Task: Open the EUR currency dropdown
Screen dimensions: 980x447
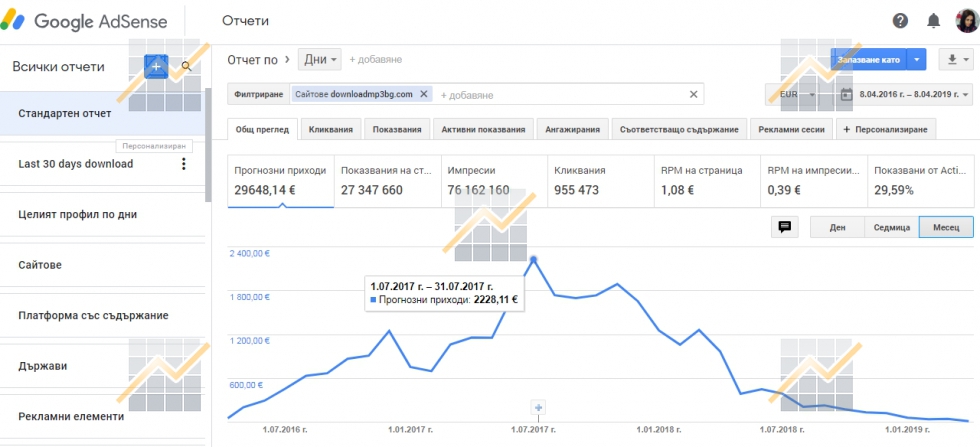Action: point(797,94)
